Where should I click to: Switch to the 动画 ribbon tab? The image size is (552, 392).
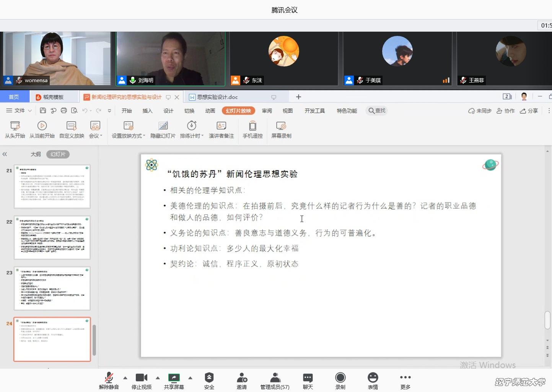point(210,111)
